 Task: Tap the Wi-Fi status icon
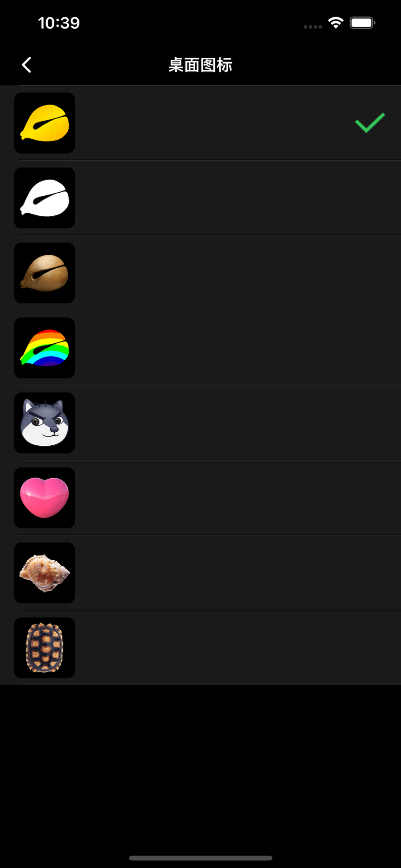(336, 23)
